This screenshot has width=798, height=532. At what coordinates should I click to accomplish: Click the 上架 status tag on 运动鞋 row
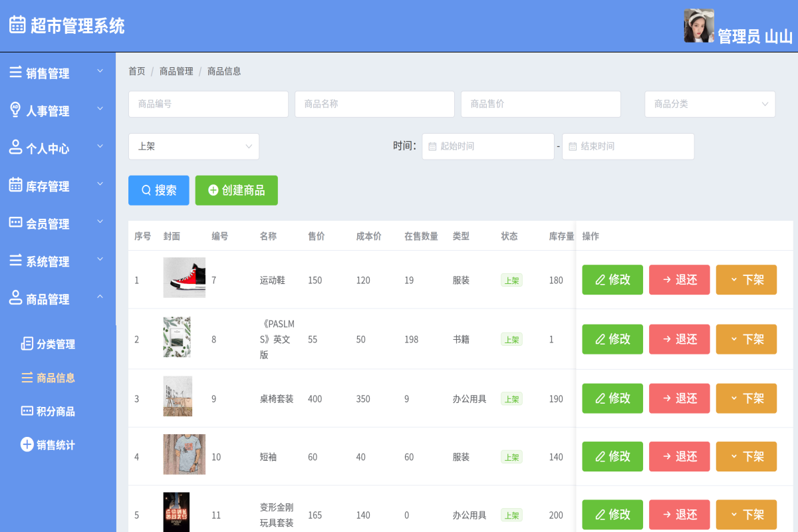point(511,280)
